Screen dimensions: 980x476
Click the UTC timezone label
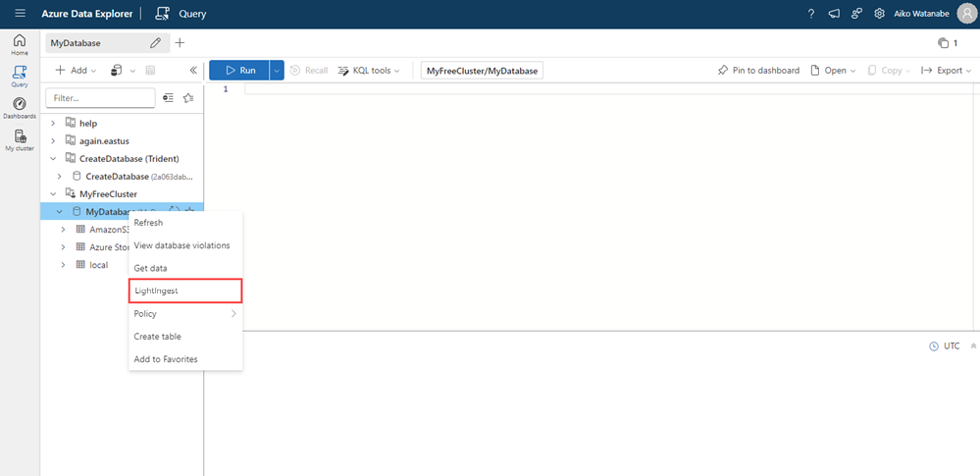tap(952, 345)
